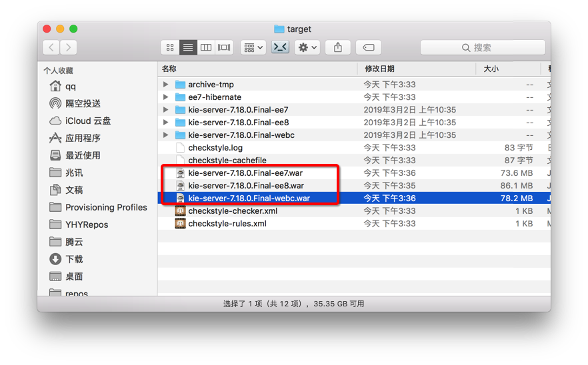Open the group-by arrangement dropdown
Viewport: 588px width, 365px height.
point(253,47)
